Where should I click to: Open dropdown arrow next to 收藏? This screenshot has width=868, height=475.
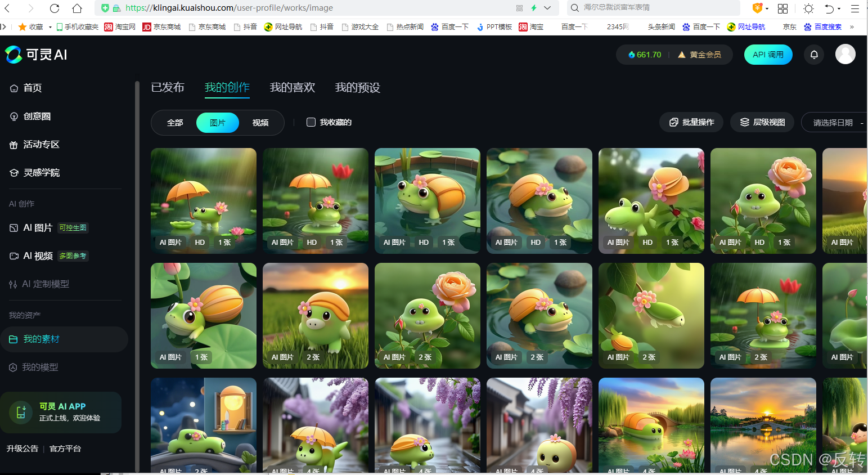pos(50,27)
